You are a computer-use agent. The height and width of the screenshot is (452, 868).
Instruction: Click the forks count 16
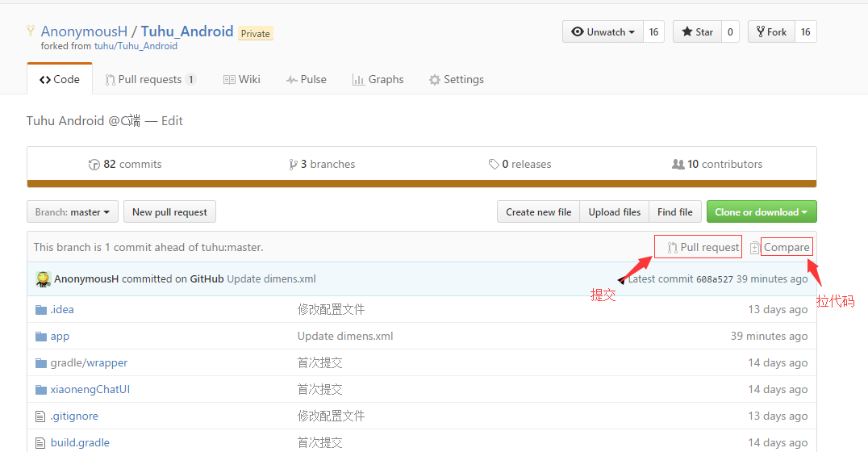coord(805,31)
